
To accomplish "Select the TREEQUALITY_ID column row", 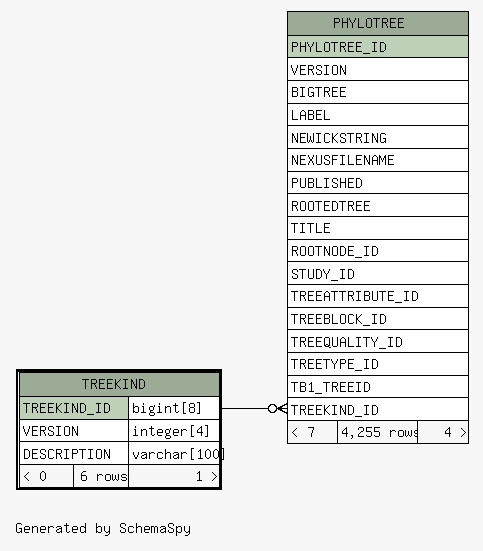I will coord(378,342).
